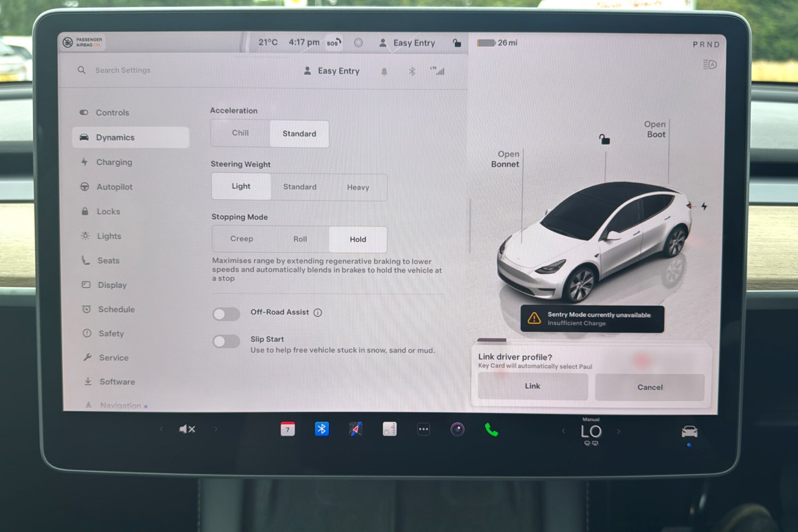
Task: Open the Service settings
Action: tap(106, 358)
